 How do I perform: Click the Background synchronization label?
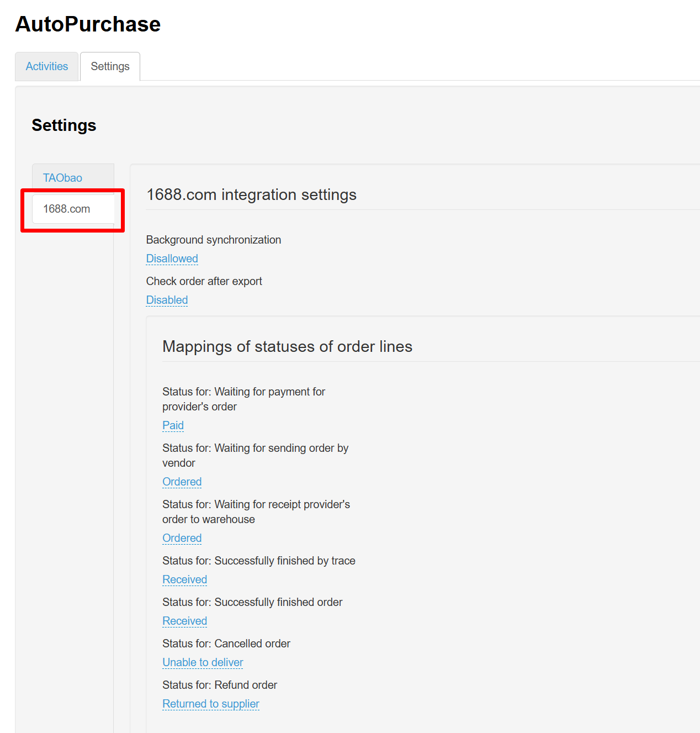pos(213,240)
